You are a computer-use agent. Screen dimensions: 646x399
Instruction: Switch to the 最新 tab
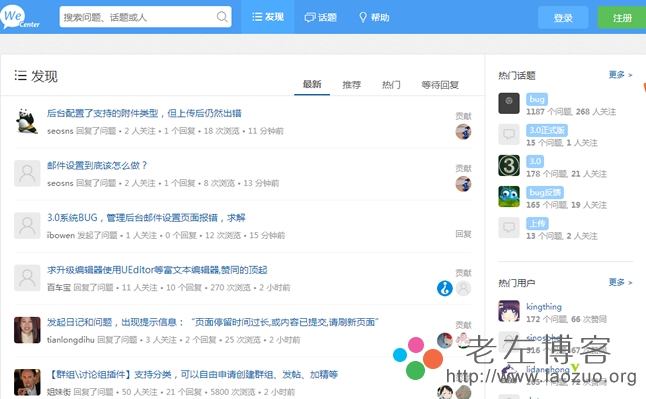coord(312,84)
